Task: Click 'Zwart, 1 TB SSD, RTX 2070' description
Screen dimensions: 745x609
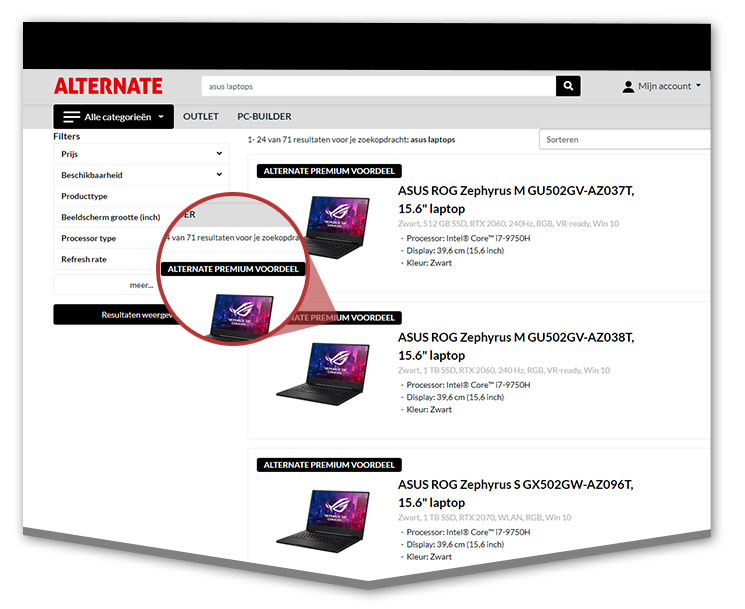Action: pos(485,517)
